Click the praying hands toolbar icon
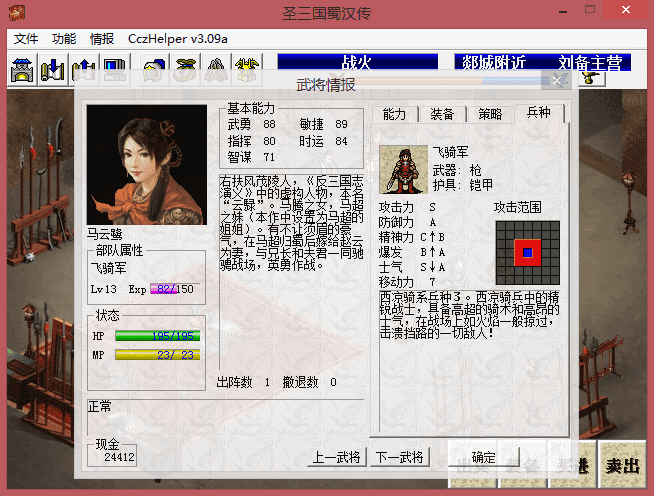 click(x=216, y=69)
